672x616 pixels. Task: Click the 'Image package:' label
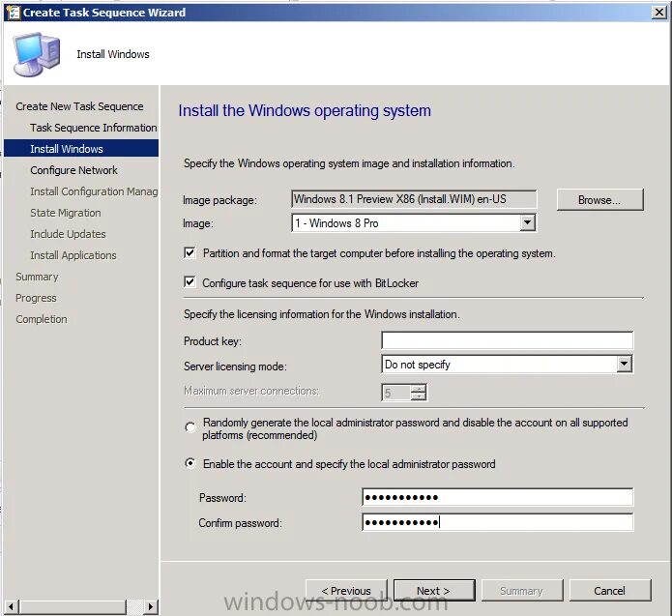219,200
